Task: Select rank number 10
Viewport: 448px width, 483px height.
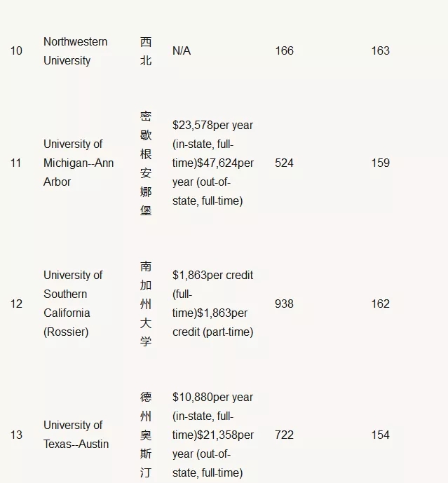Action: point(16,51)
